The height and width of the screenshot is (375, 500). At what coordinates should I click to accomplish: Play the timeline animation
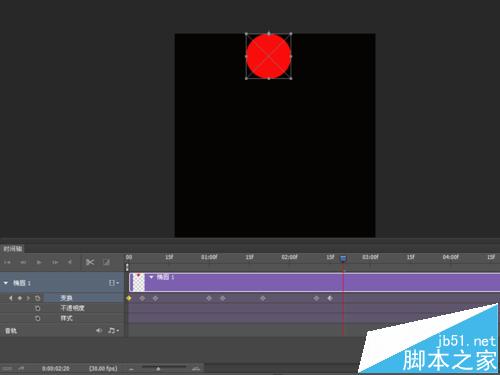pyautogui.click(x=39, y=262)
